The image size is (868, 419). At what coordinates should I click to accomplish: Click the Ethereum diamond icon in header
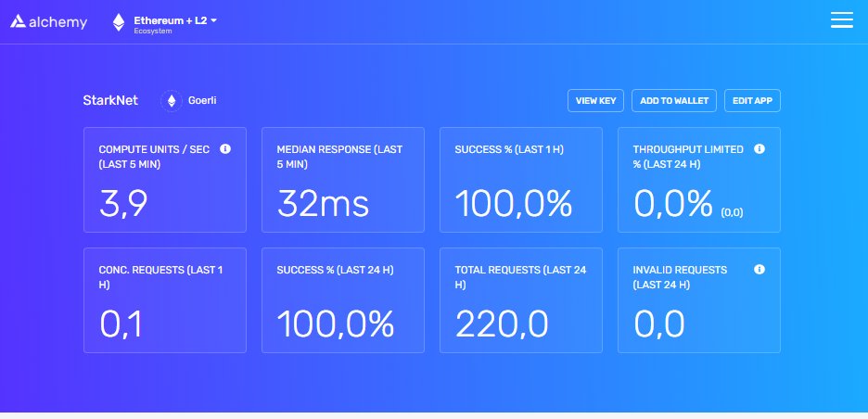click(119, 22)
